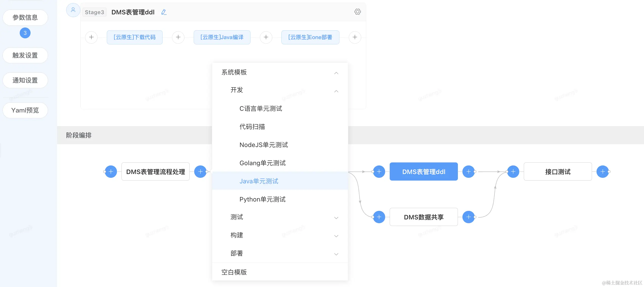The image size is (644, 287).
Task: Select Golang单元测试 template
Action: [x=262, y=163]
